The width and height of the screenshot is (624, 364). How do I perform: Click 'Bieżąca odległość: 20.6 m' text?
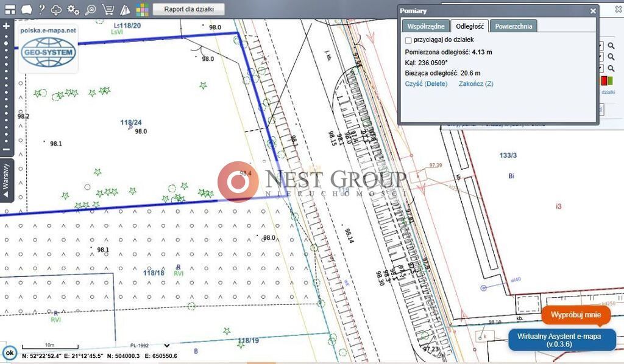(x=442, y=73)
